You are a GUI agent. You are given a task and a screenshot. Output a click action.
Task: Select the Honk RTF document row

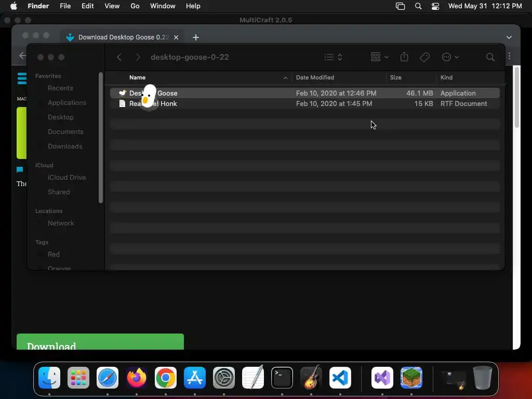pyautogui.click(x=304, y=103)
